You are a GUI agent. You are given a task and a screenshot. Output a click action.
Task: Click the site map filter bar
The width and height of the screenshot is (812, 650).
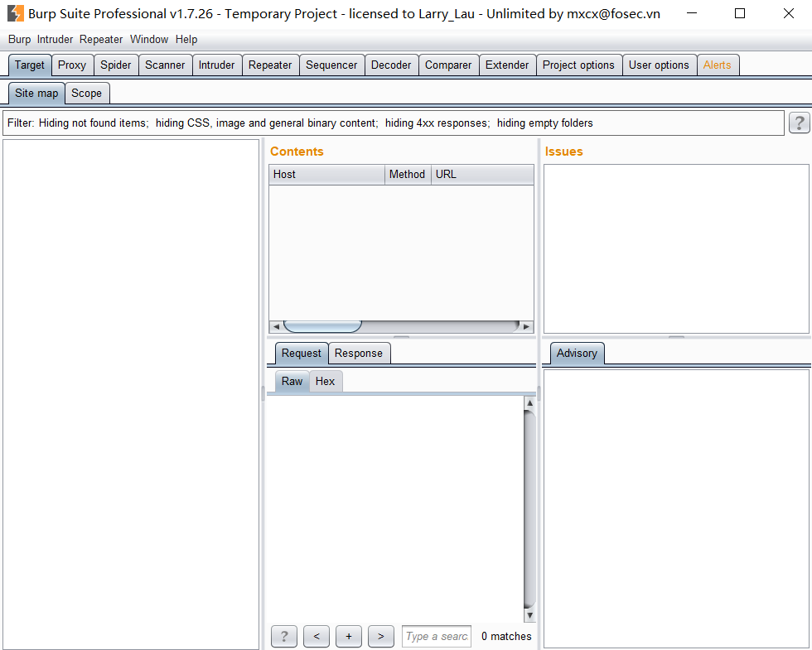(394, 123)
